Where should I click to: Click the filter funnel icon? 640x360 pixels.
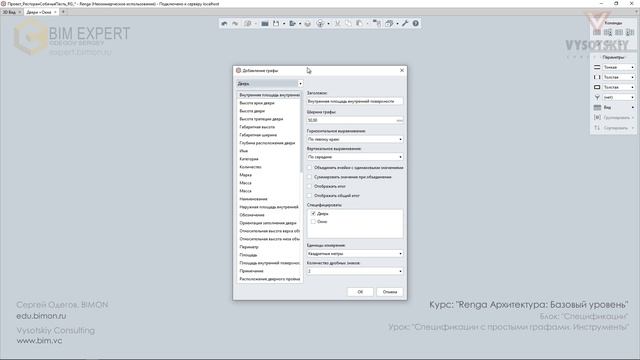click(x=597, y=97)
